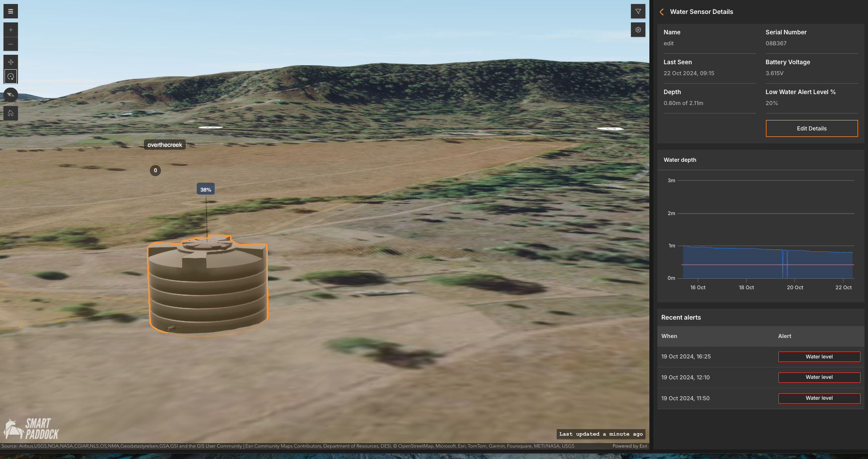Click the 20 Oct dip in depth chart
The height and width of the screenshot is (459, 868).
point(785,264)
